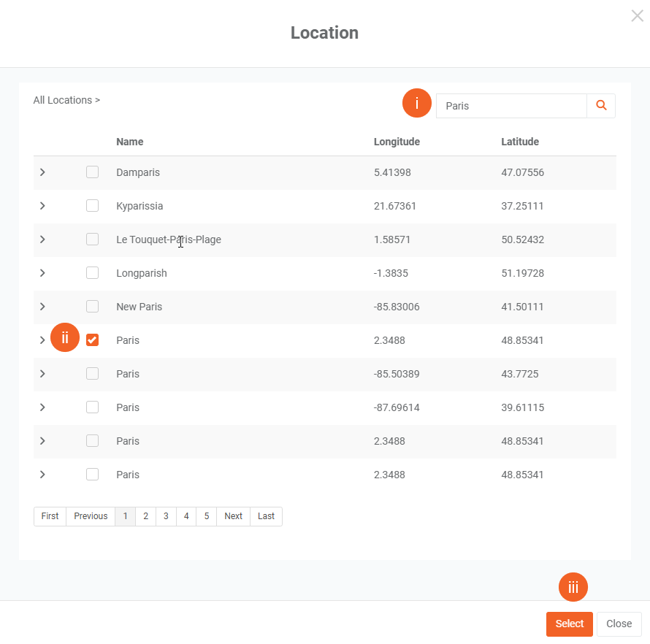
Task: Click the Next pagination button
Action: coord(233,516)
